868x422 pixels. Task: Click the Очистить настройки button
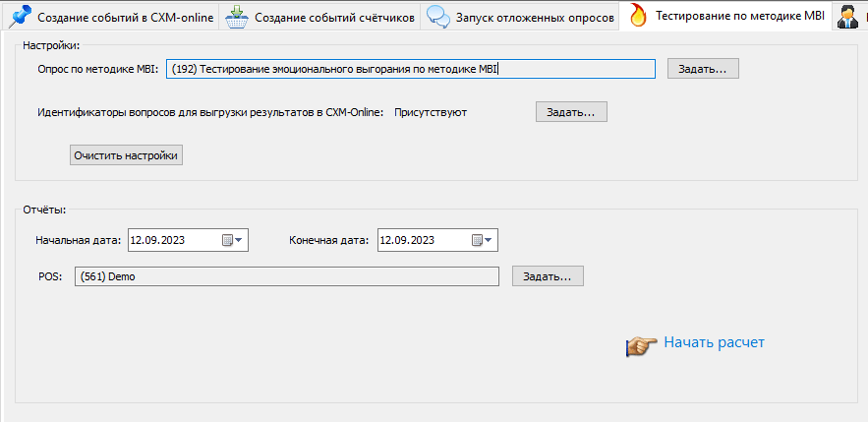126,155
